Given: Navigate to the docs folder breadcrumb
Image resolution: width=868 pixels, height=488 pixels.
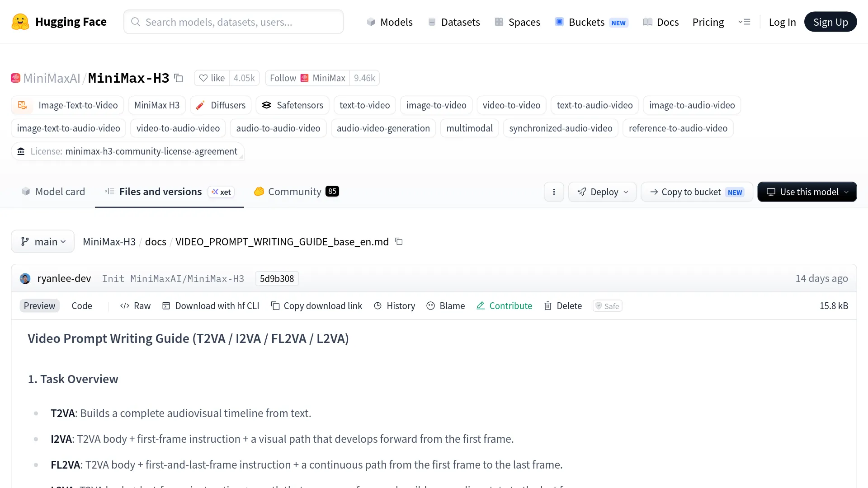Looking at the screenshot, I should [x=156, y=242].
